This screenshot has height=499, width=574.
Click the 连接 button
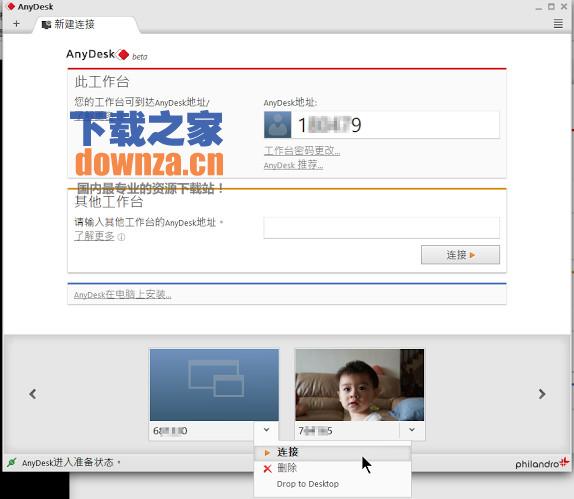point(460,255)
